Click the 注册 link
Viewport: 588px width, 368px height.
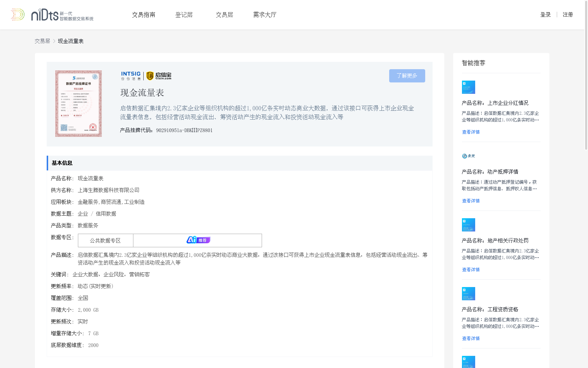(x=568, y=15)
